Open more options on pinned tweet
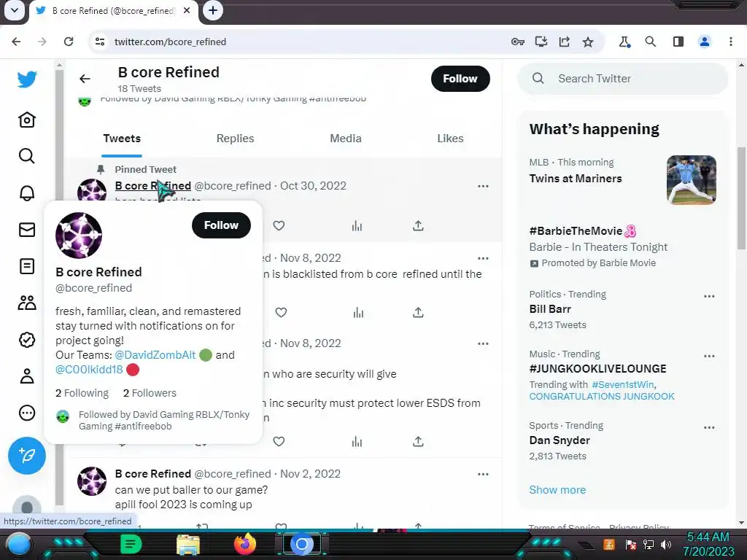This screenshot has width=747, height=560. [483, 186]
